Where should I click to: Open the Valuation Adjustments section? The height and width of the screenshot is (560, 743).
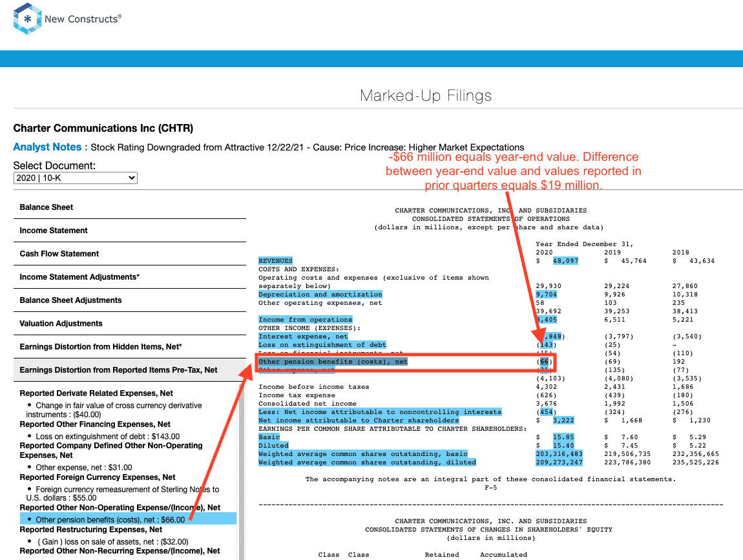tap(130, 323)
